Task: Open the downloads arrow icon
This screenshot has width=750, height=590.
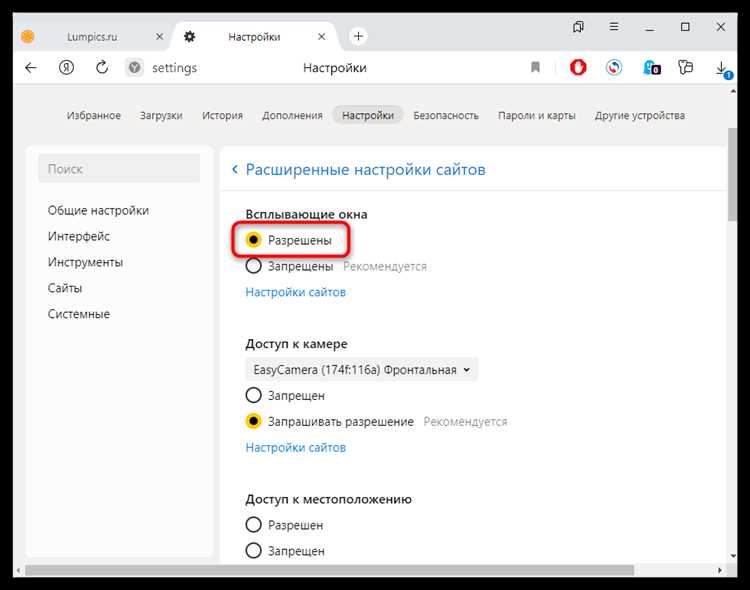Action: [x=720, y=68]
